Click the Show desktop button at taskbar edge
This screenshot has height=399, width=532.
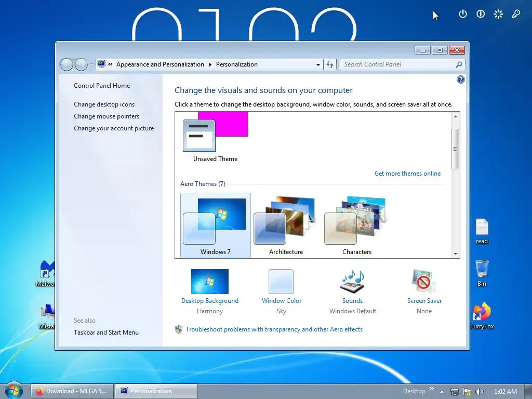pyautogui.click(x=528, y=391)
